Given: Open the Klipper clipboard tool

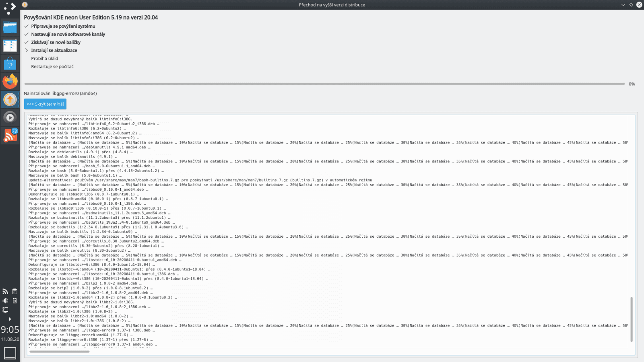Looking at the screenshot, I should [14, 291].
